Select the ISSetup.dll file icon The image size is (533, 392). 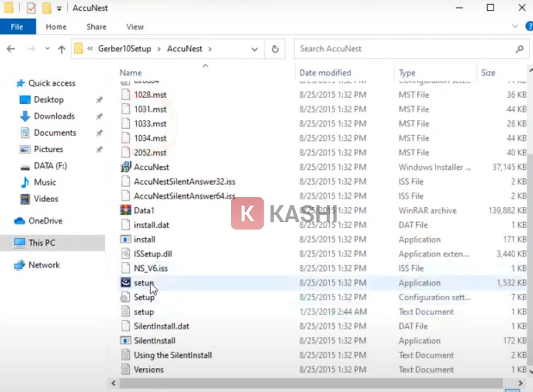click(x=126, y=254)
